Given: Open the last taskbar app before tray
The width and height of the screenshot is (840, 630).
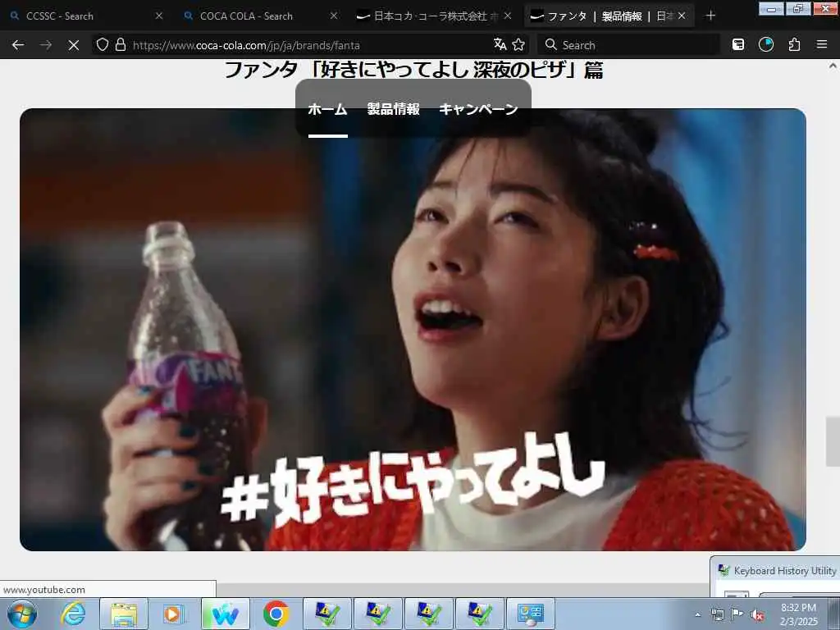Looking at the screenshot, I should [531, 614].
